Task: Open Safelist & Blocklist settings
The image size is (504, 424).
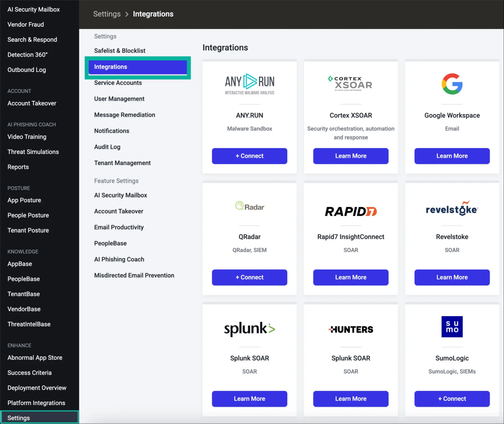Action: point(120,51)
